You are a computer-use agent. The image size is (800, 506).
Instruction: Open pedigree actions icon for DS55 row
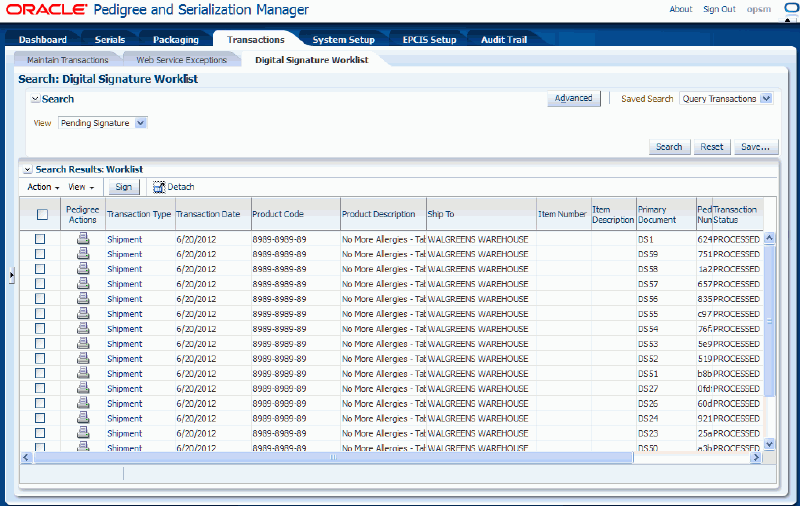point(83,313)
